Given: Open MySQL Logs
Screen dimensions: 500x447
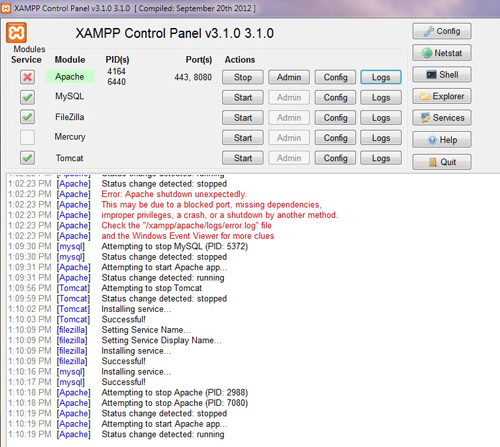Looking at the screenshot, I should [381, 98].
